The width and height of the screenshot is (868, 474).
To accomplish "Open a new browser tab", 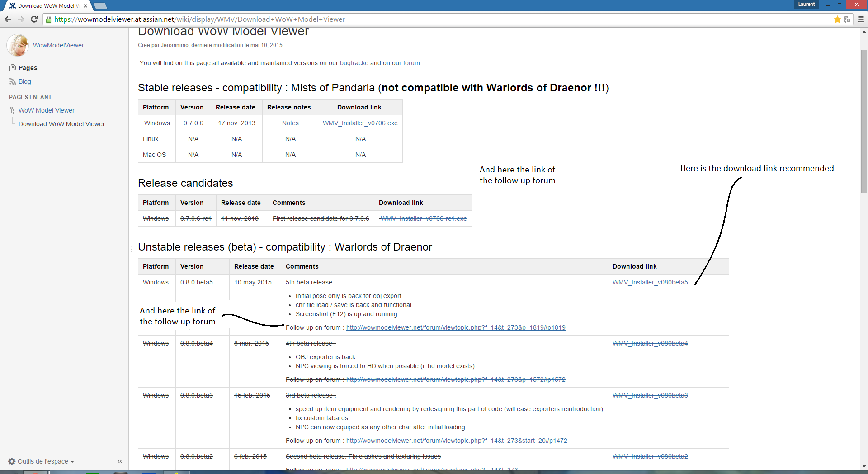I will click(100, 6).
